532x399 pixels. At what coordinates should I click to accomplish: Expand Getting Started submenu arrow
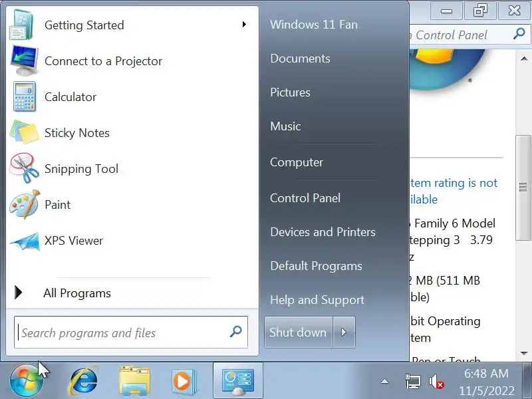click(244, 25)
